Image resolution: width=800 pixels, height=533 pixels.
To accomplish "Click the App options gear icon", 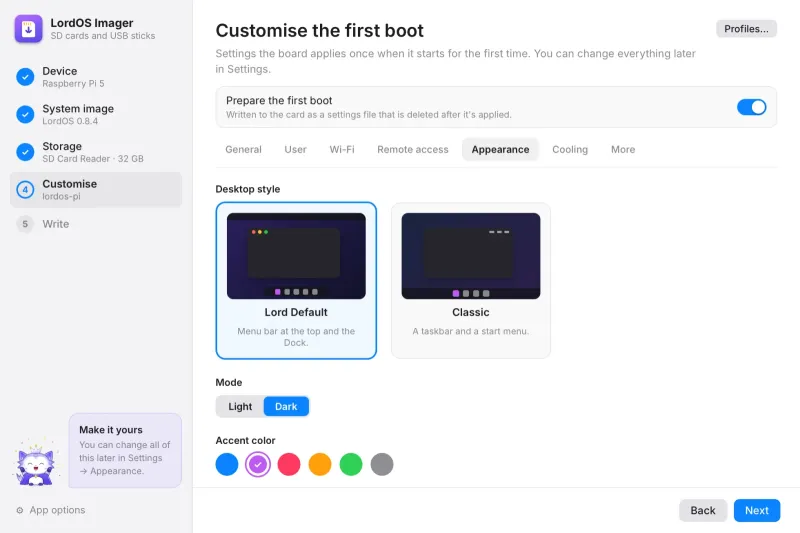I will point(20,510).
